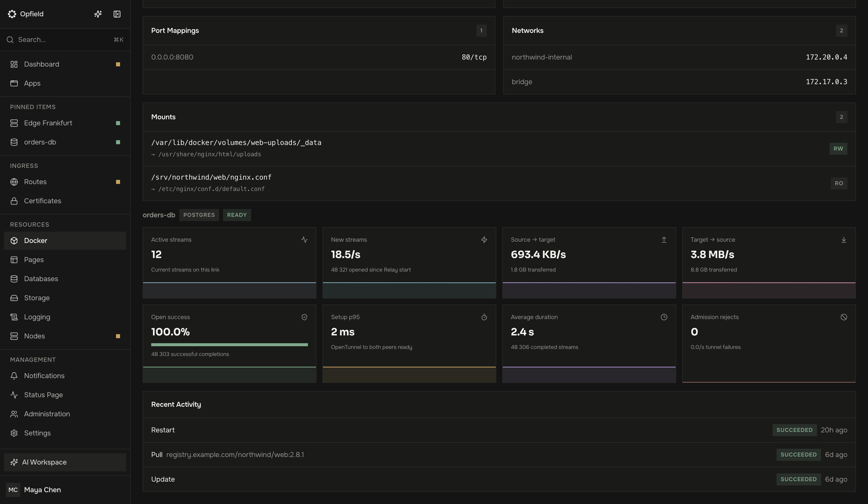Click the Storage drive icon
The height and width of the screenshot is (504, 868).
14,298
